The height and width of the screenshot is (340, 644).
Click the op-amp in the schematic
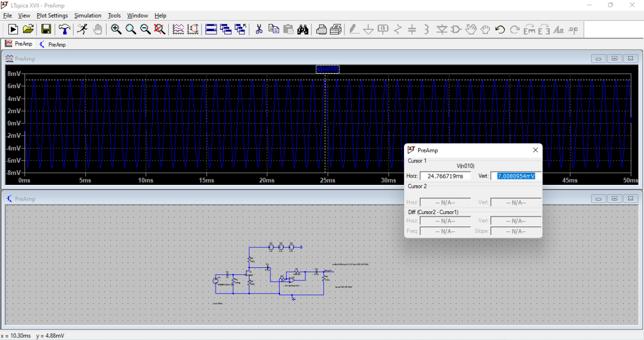pyautogui.click(x=291, y=280)
